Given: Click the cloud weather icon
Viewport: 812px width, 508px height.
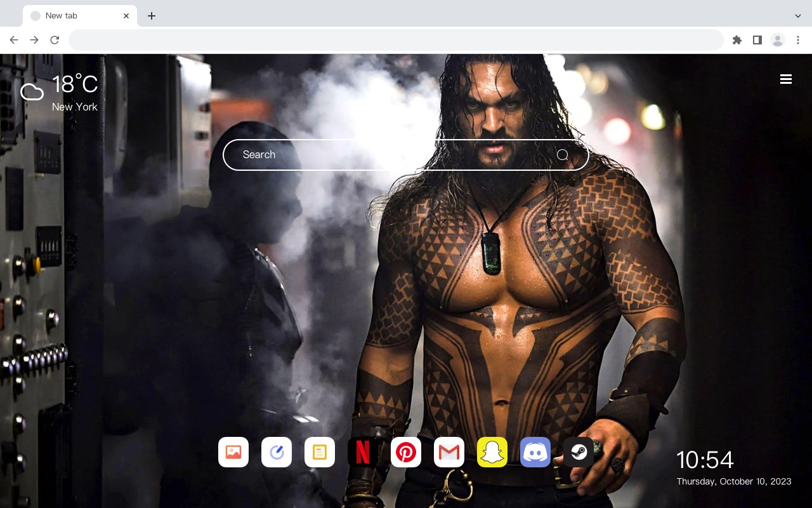Looking at the screenshot, I should coord(32,93).
